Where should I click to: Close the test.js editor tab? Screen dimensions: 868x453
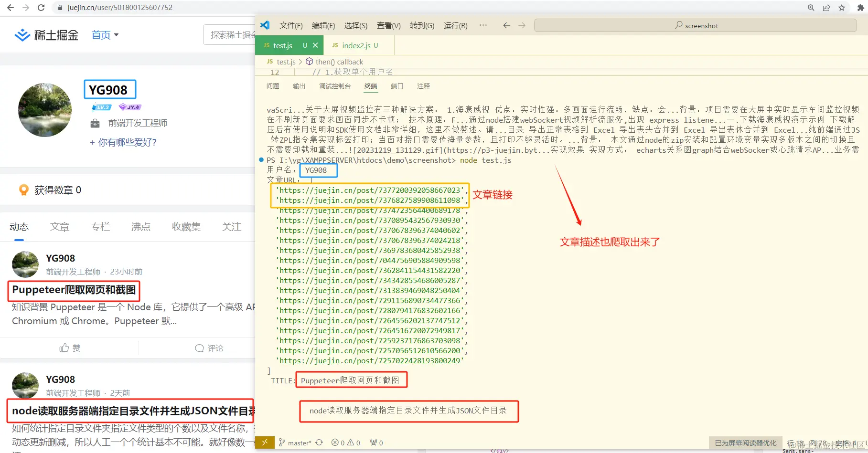tap(315, 45)
